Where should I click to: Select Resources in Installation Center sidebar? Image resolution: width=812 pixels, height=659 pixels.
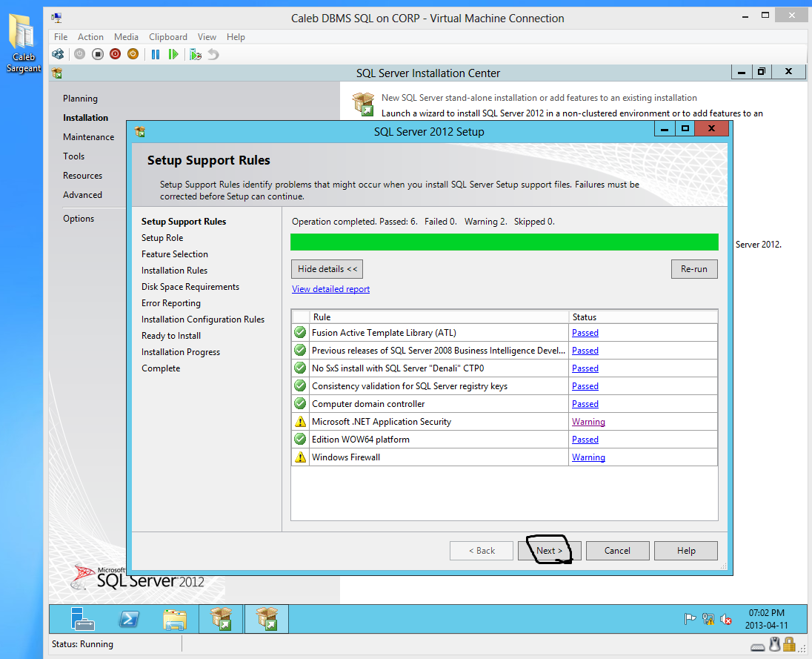pos(83,176)
